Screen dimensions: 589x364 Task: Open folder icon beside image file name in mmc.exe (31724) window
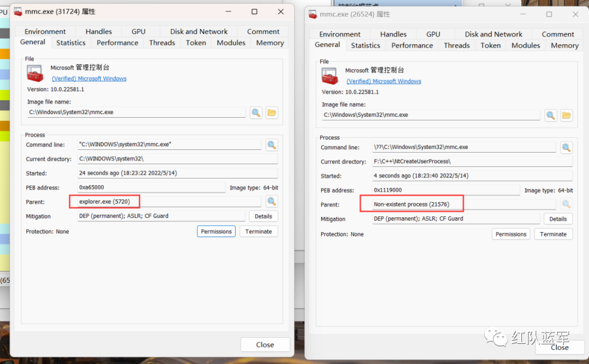pyautogui.click(x=272, y=112)
